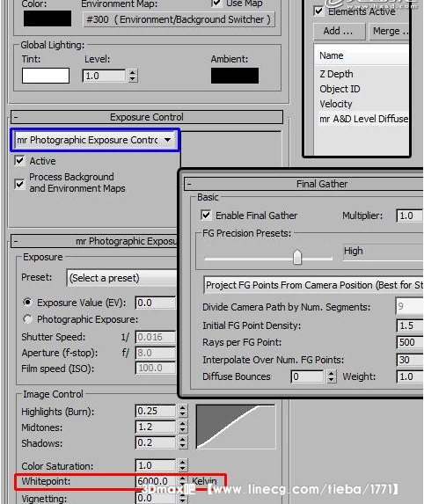This screenshot has width=424, height=504.
Task: Click the Whitepoint 6000.0 value field
Action: (156, 481)
